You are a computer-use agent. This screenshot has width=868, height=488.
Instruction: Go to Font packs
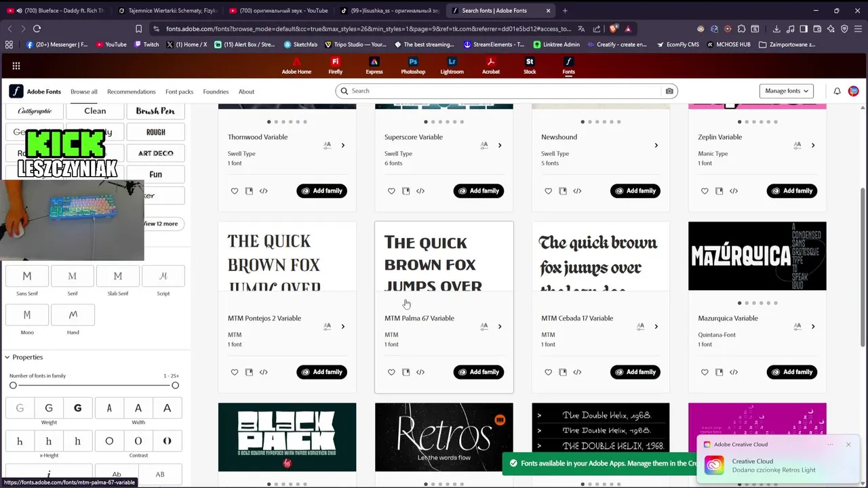point(179,91)
